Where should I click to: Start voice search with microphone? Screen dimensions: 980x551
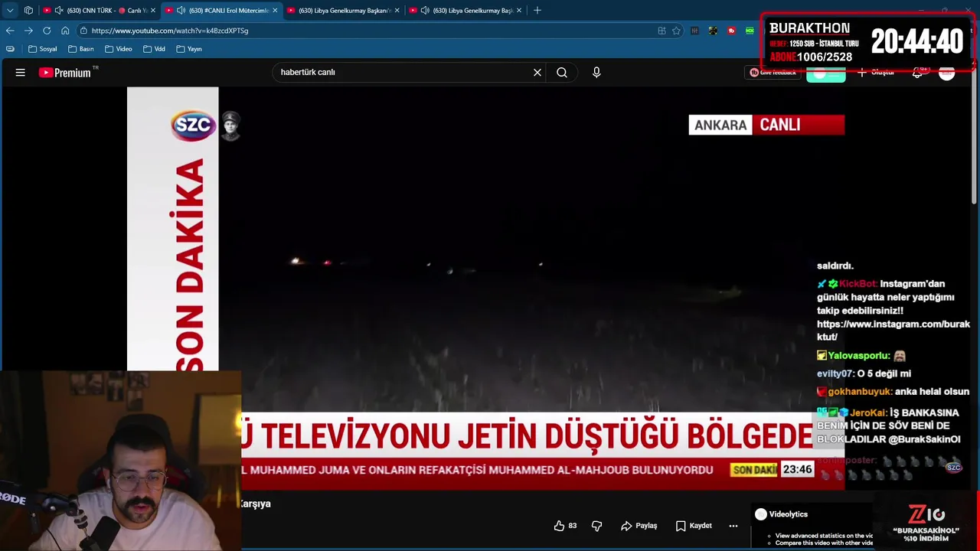[x=596, y=72]
